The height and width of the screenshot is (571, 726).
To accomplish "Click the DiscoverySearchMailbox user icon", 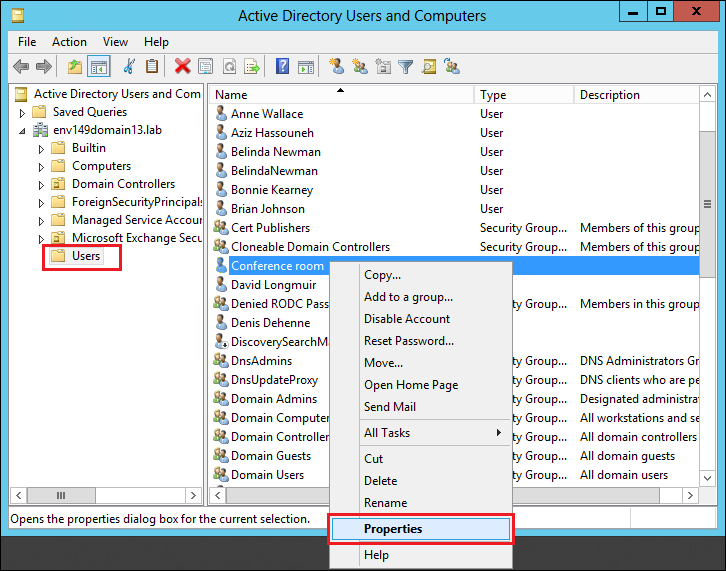I will (x=221, y=341).
